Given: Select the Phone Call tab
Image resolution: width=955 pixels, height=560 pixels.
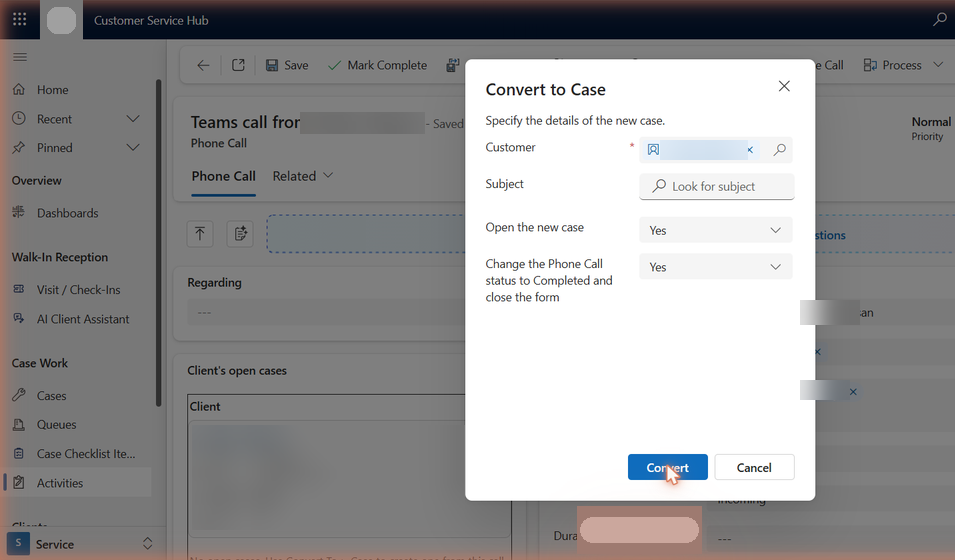Looking at the screenshot, I should pos(224,176).
